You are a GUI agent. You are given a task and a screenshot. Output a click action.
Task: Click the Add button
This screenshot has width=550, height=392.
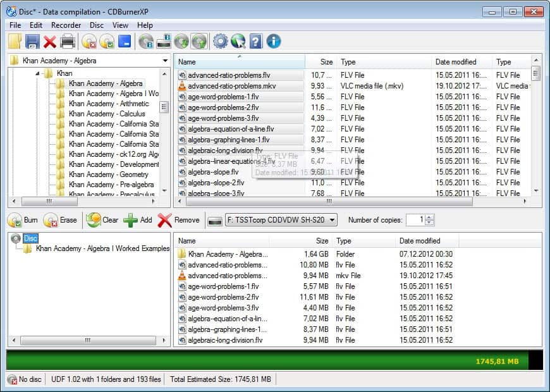(x=138, y=220)
